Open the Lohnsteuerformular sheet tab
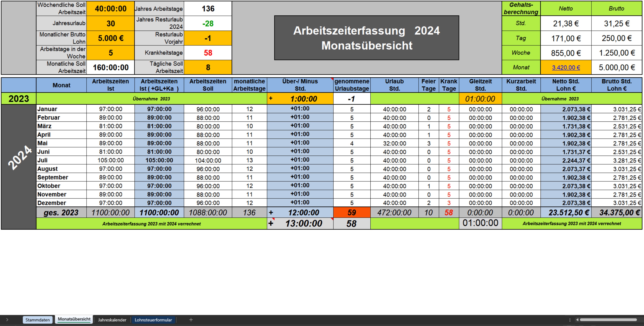The height and width of the screenshot is (326, 644). click(x=153, y=320)
